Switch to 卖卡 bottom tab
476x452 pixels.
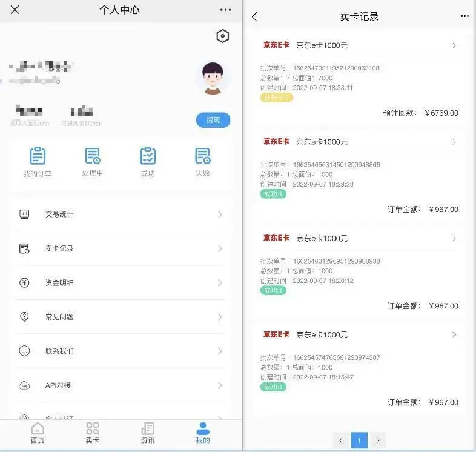coord(93,433)
